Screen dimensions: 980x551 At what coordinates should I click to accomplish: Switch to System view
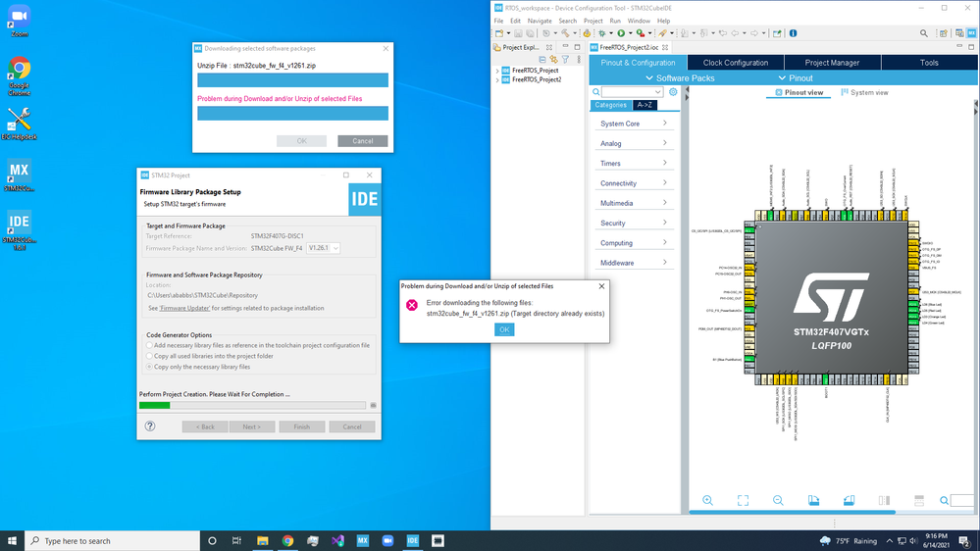pyautogui.click(x=864, y=92)
